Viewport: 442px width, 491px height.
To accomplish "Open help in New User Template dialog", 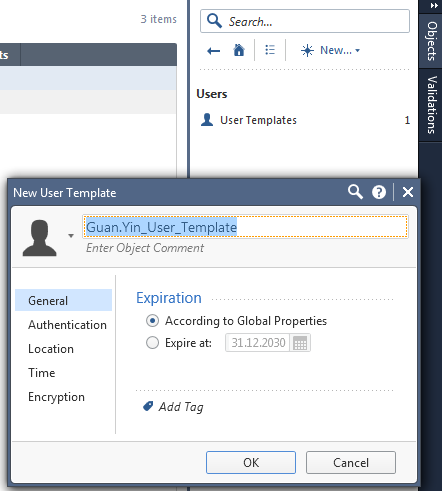I will click(x=379, y=192).
